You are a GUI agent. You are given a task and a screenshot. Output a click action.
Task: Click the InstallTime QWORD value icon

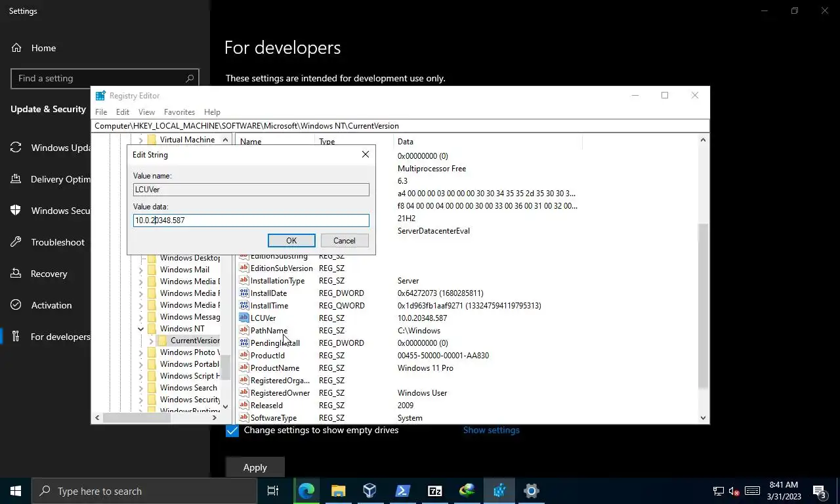click(x=244, y=306)
